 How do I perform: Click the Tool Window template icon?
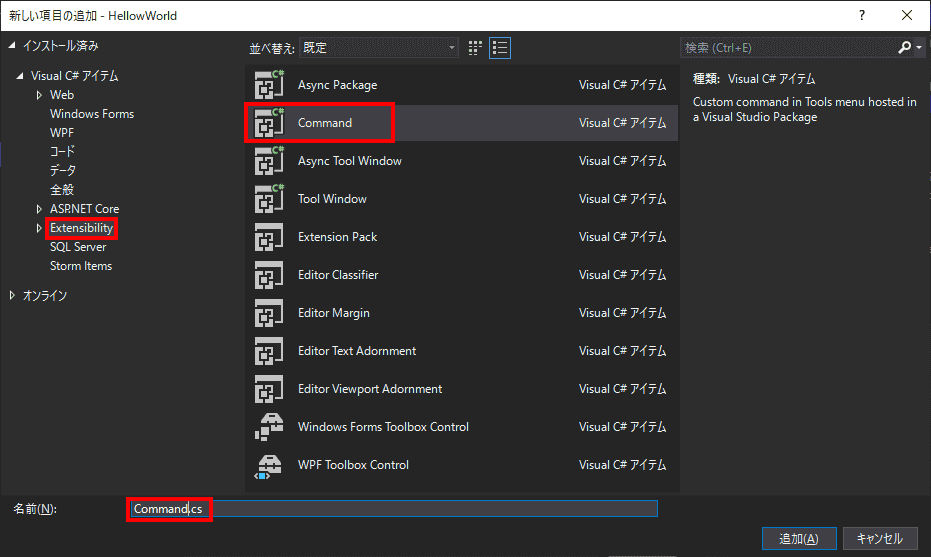270,199
